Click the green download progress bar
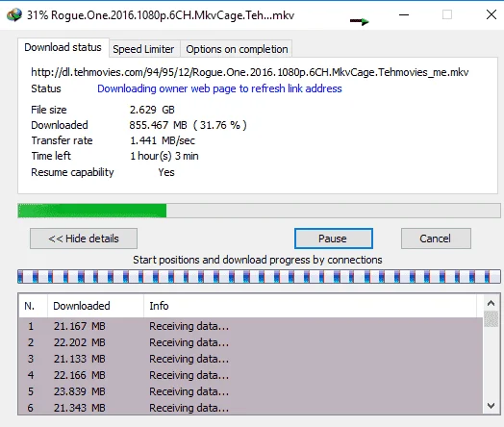 point(259,211)
